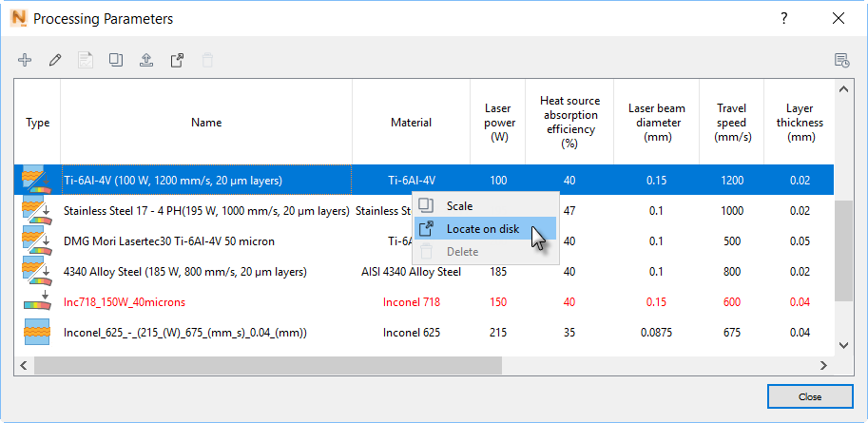Click the Inconel_625 row type icon
This screenshot has width=868, height=423.
pos(38,333)
